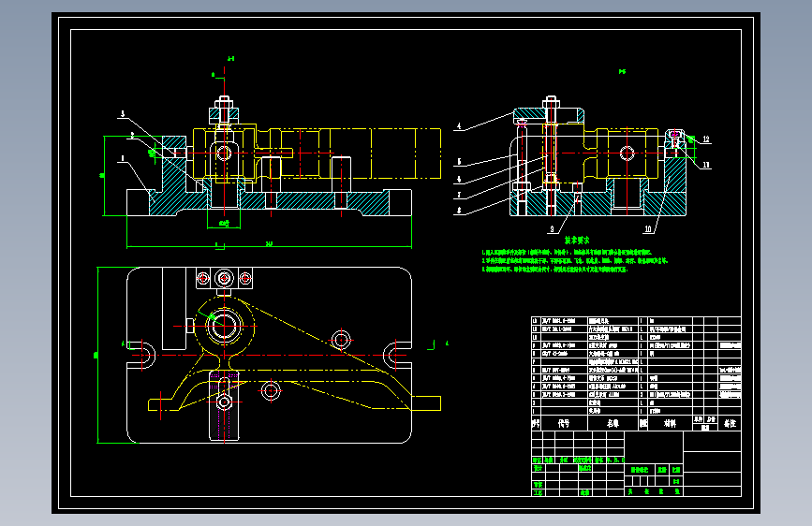Click the 材料 header in the parts list
This screenshot has height=526, width=812.
click(x=670, y=423)
